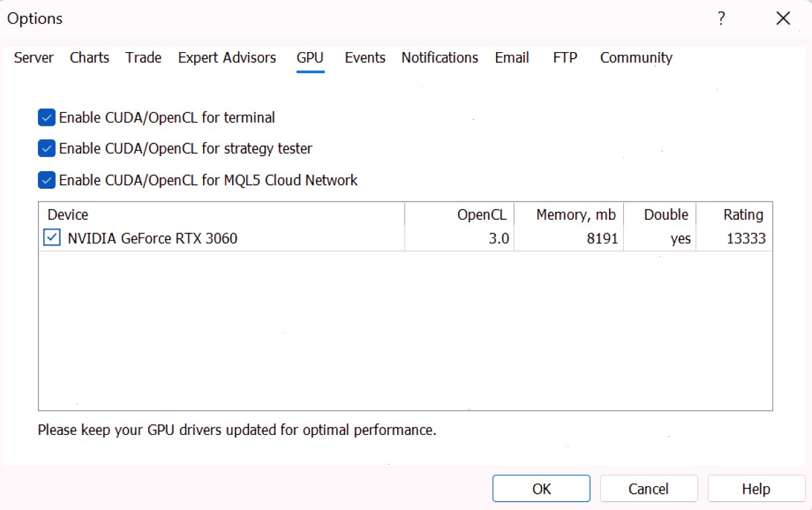
Task: Open Help for the Options dialog
Action: 757,488
